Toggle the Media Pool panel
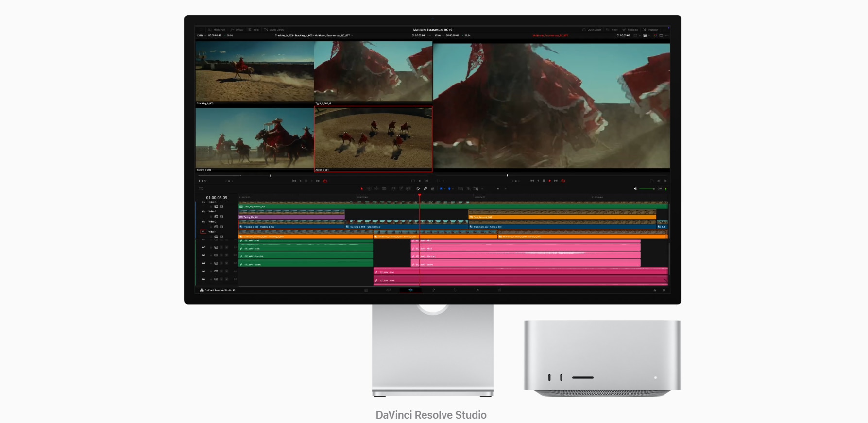 tap(217, 30)
